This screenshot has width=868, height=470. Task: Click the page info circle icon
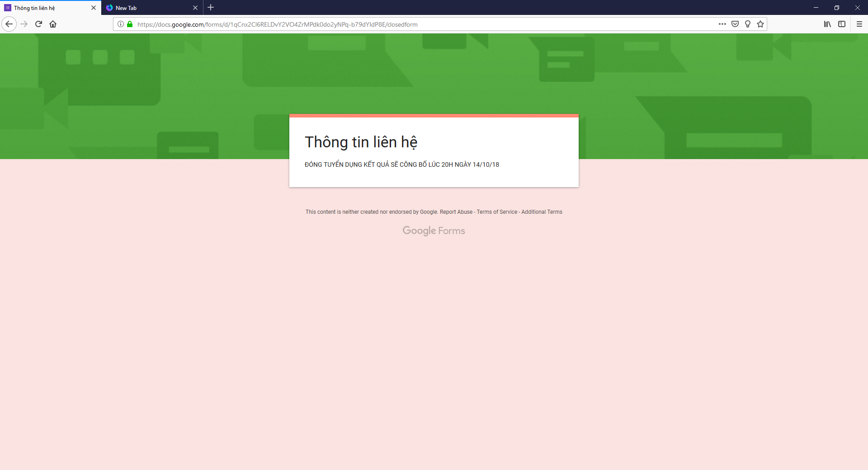pyautogui.click(x=120, y=24)
